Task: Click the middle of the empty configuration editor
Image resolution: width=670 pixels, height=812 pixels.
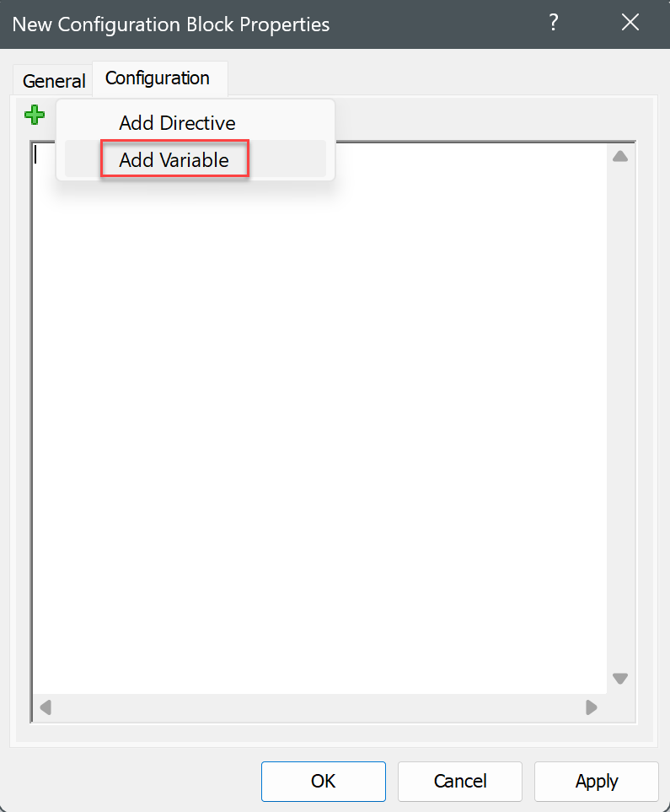Action: 319,418
